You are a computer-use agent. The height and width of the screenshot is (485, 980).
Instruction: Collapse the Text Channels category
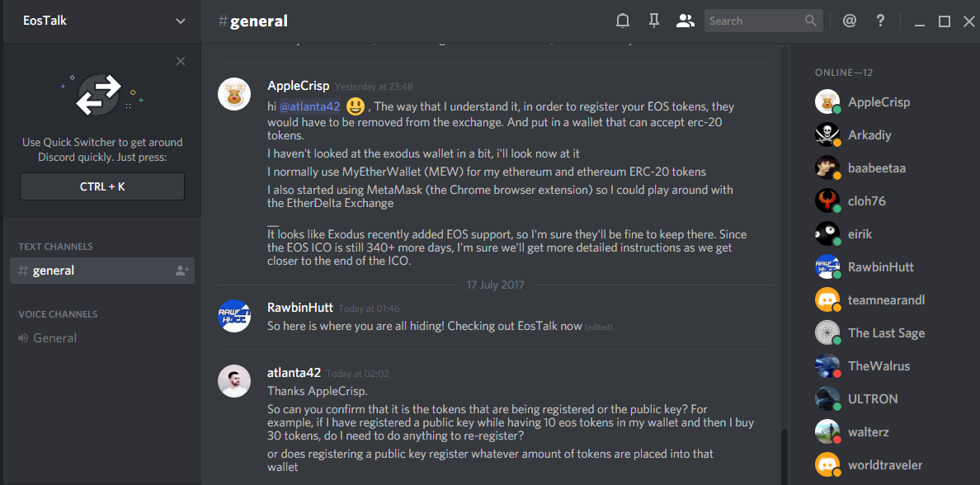55,247
